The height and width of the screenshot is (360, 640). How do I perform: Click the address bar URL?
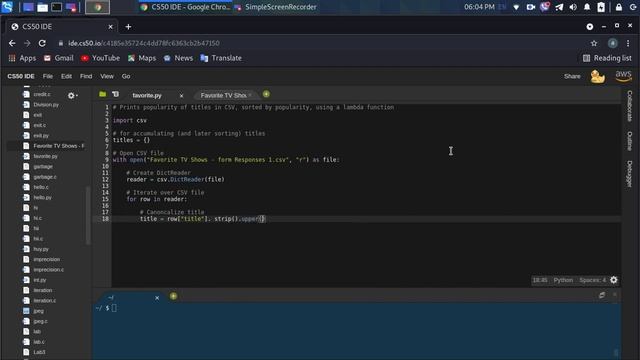[144, 43]
